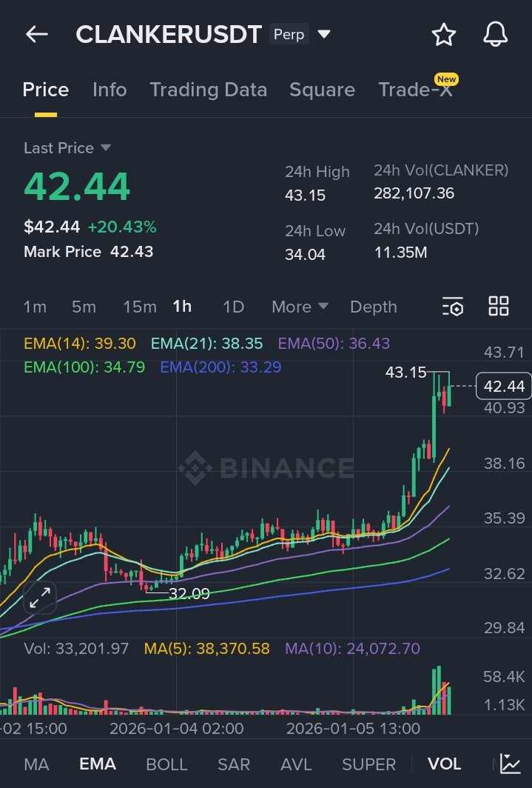Toggle the VOL sub-indicator
The height and width of the screenshot is (788, 532).
(x=444, y=764)
